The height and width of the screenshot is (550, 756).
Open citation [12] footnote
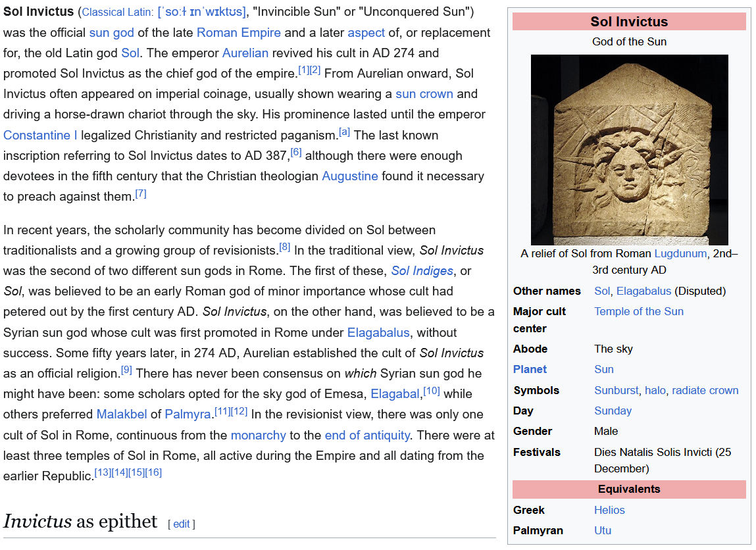tap(239, 412)
